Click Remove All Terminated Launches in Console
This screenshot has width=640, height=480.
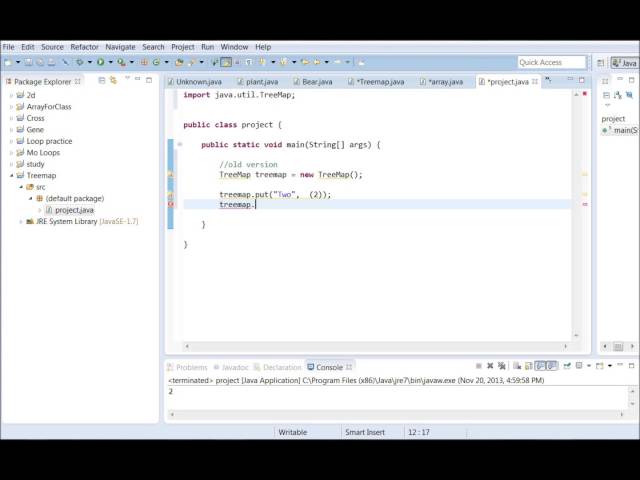502,366
